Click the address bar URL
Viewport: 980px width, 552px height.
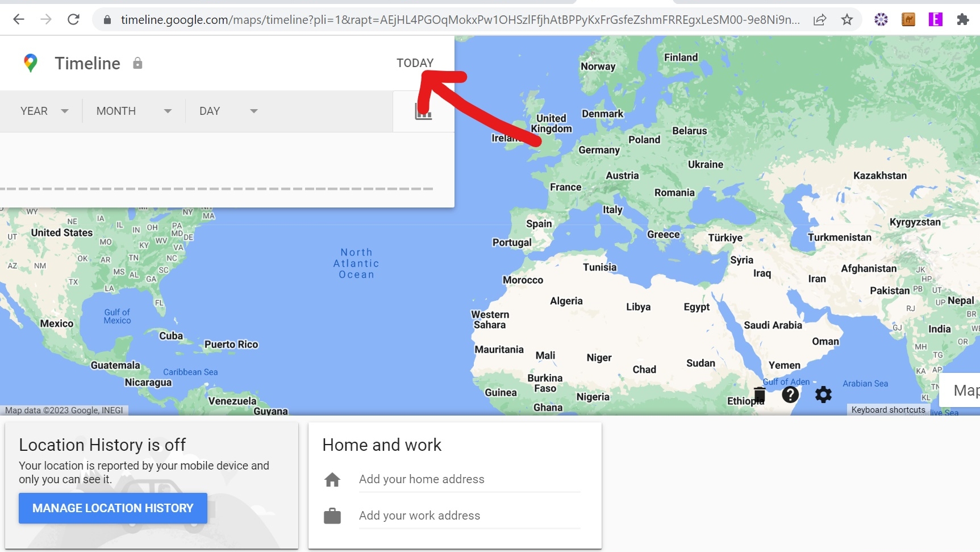click(460, 20)
